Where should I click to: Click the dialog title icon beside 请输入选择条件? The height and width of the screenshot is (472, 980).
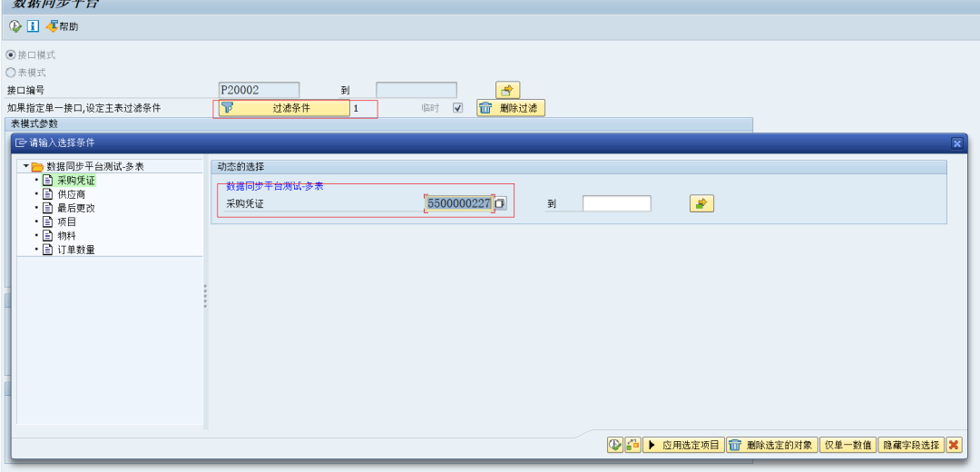(x=21, y=143)
